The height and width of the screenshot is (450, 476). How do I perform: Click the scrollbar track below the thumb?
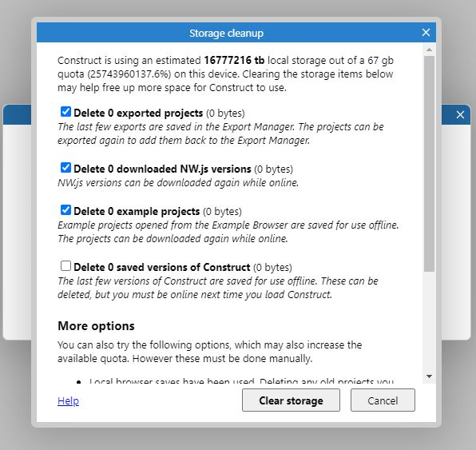pos(429,321)
